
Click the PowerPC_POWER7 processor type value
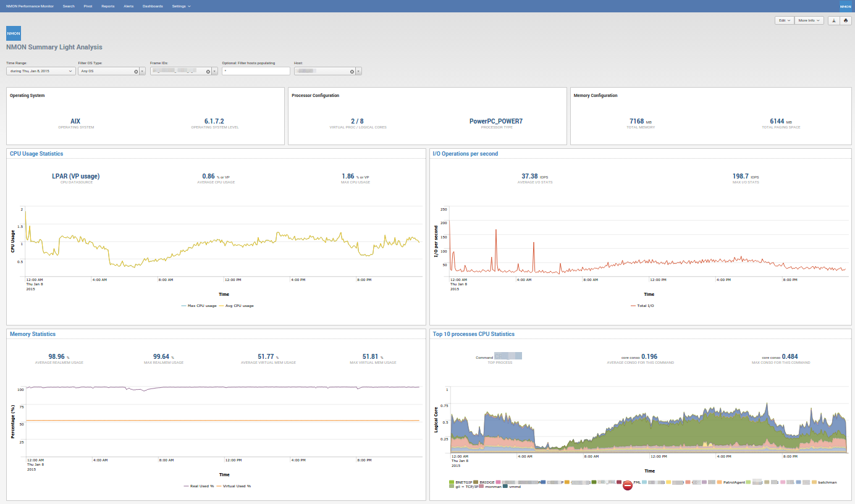coord(496,122)
